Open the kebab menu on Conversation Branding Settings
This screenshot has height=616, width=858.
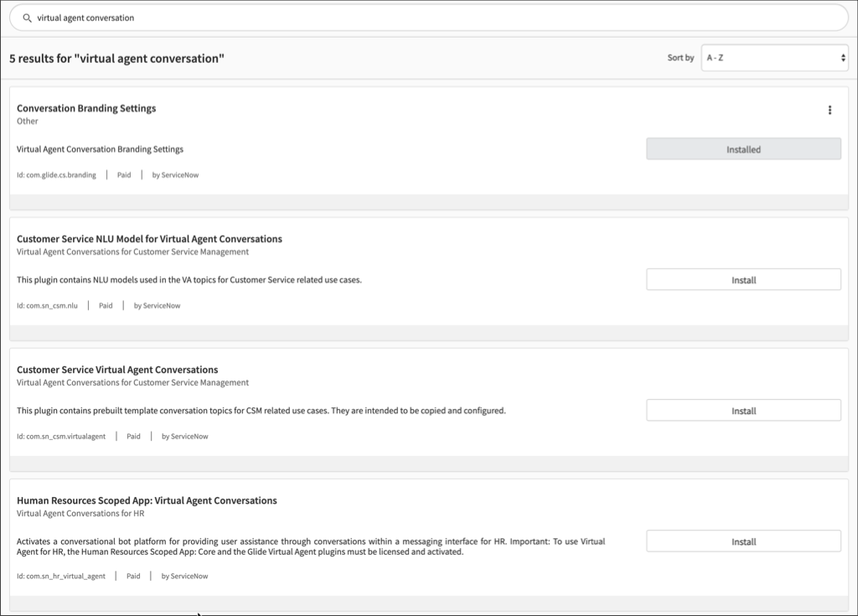tap(830, 109)
